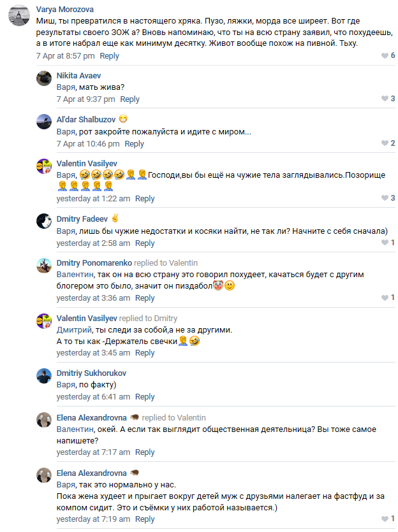The image size is (398, 532).
Task: Reply to Varya Morozova's comment
Action: click(109, 56)
